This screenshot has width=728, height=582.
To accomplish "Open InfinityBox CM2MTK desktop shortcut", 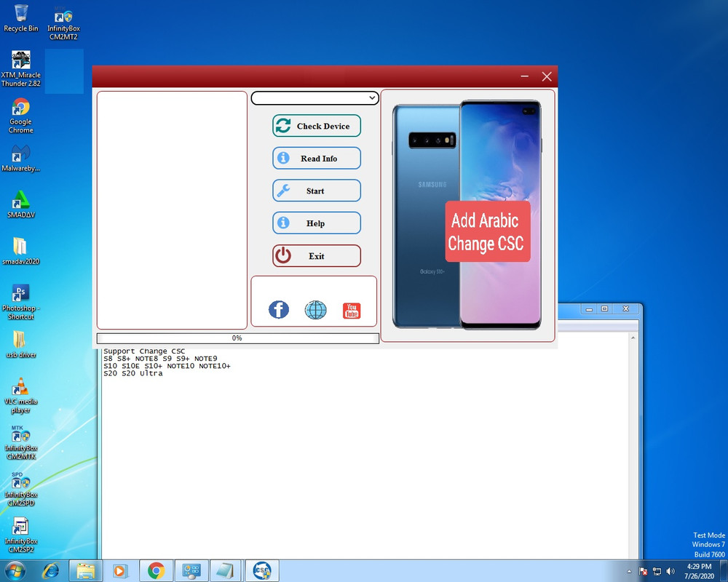I will (x=20, y=442).
